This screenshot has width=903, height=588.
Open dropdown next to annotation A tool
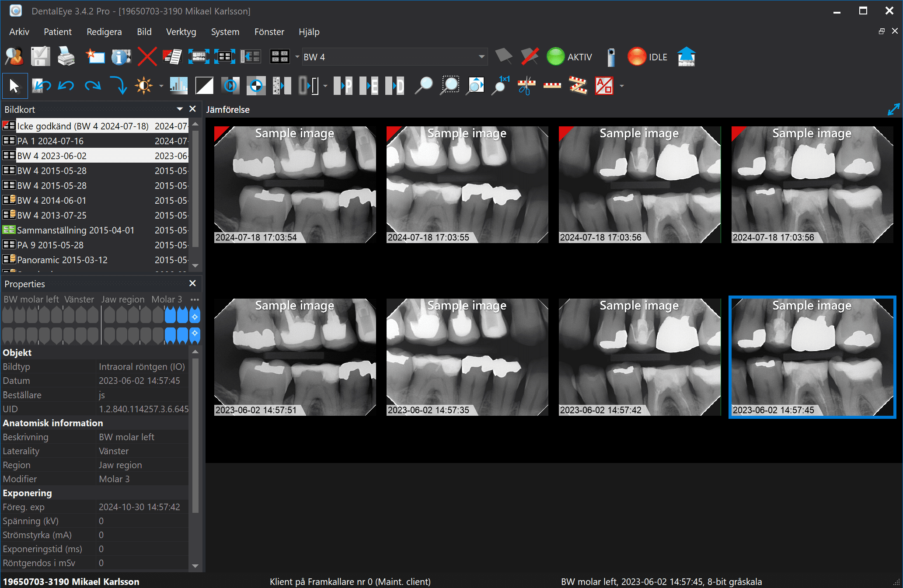(621, 86)
